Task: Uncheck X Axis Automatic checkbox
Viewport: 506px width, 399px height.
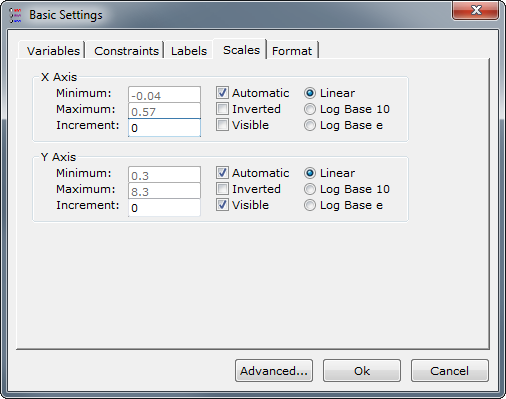Action: tap(222, 93)
